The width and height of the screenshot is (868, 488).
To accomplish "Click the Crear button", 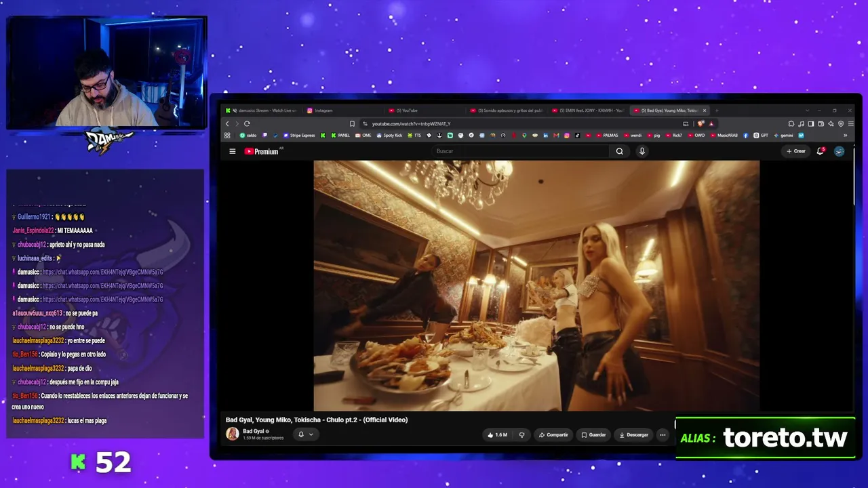I will tap(796, 151).
